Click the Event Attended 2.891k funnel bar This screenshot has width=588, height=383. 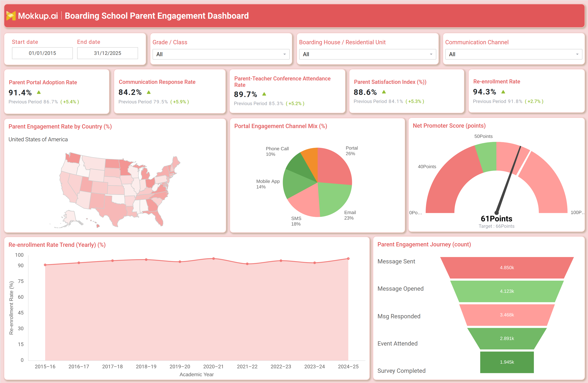pos(507,338)
